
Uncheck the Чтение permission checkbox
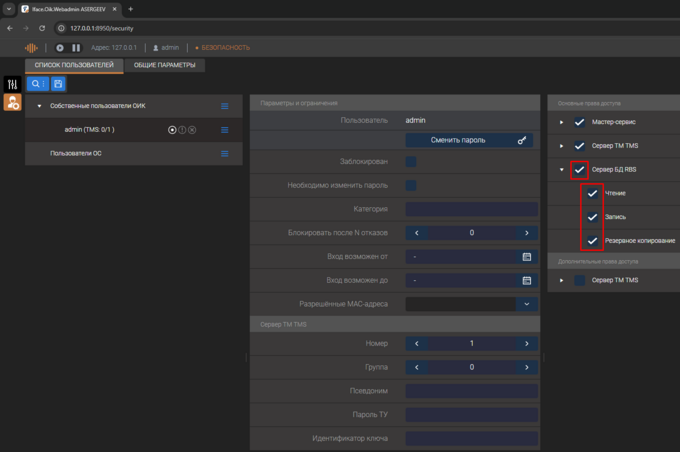coord(592,193)
